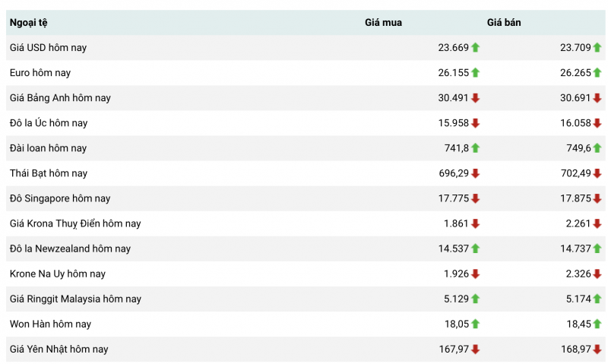Viewport: 608px width, 364px height.
Task: Click red down arrow next to 30.491
Action: click(475, 98)
